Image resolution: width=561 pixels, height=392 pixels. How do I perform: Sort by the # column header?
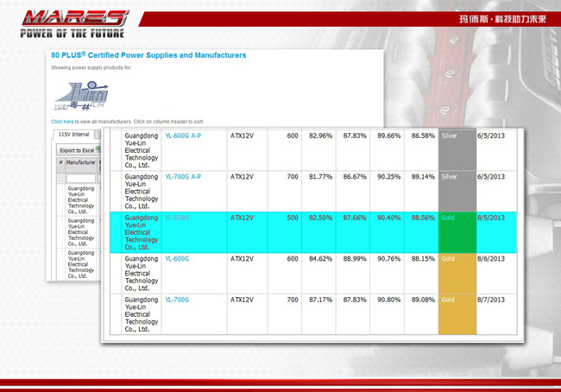[x=60, y=162]
